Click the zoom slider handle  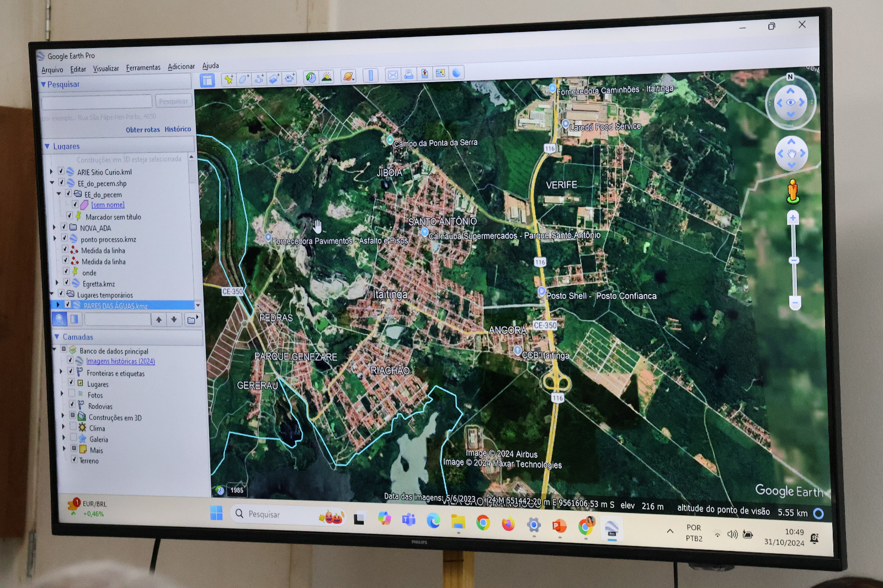[794, 260]
